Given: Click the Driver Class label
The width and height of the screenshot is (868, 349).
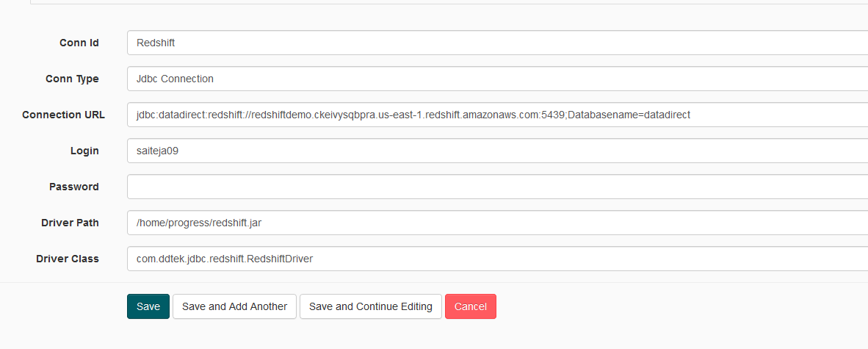Looking at the screenshot, I should pos(67,259).
